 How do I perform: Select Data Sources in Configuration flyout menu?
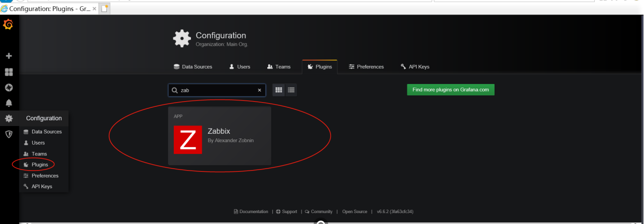pyautogui.click(x=44, y=132)
